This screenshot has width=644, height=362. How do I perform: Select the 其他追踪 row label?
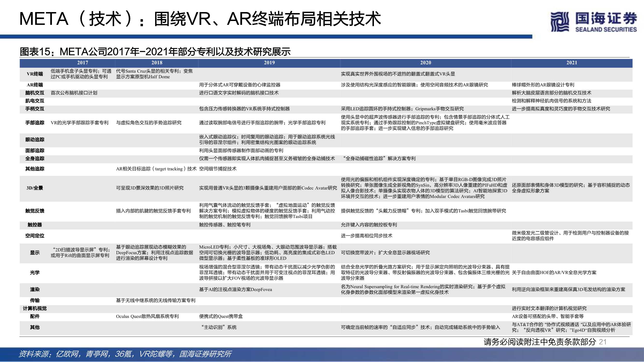(x=35, y=169)
